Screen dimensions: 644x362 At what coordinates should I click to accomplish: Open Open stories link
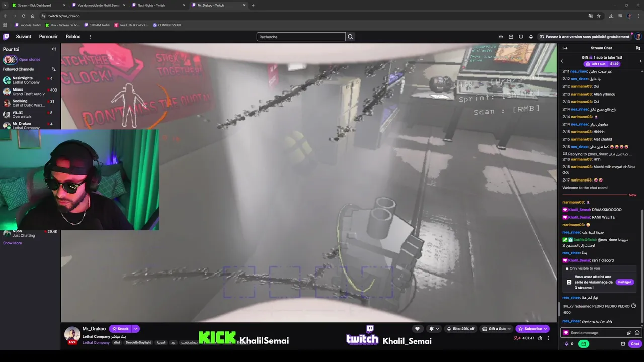[x=30, y=60]
